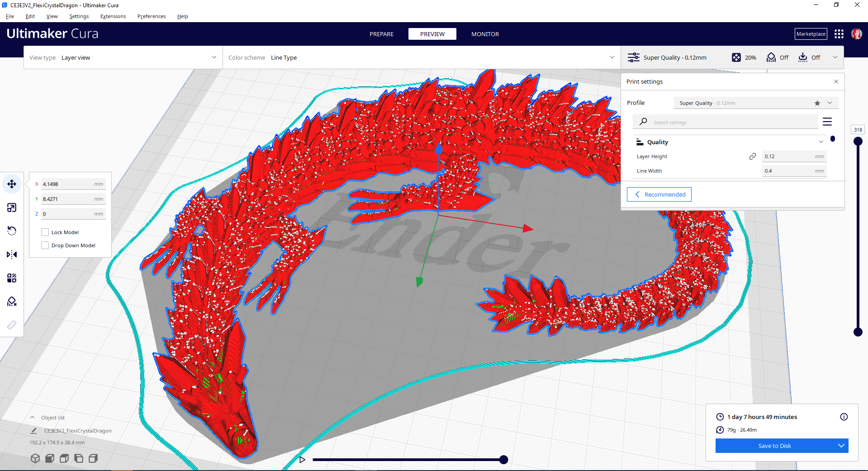Switch back to Recommended print settings
868x471 pixels.
(659, 194)
